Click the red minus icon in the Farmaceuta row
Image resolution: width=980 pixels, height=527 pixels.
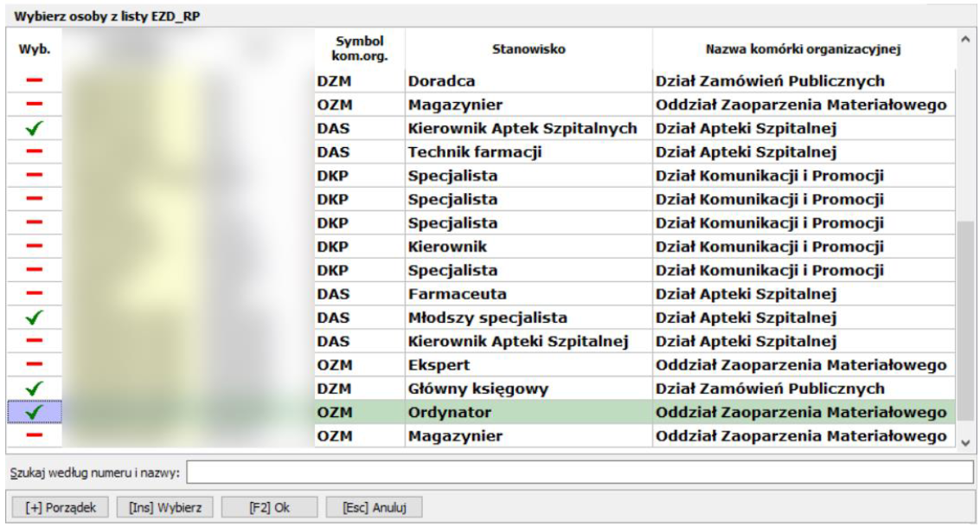34,294
